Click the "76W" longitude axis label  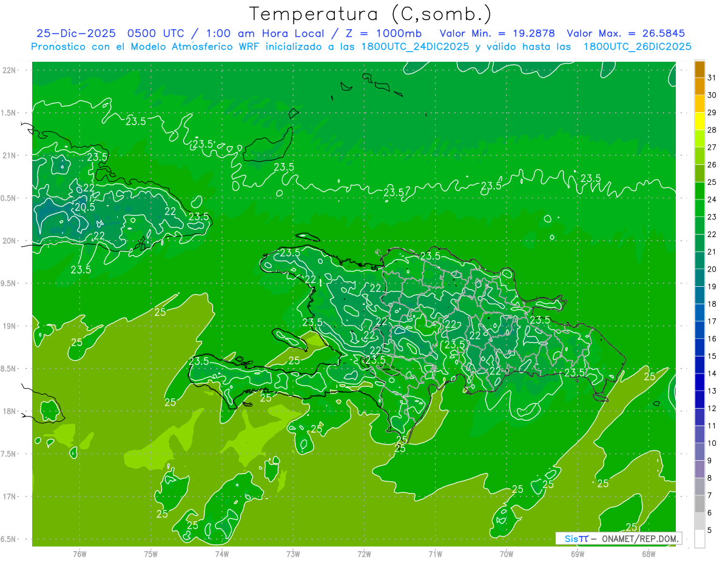pyautogui.click(x=79, y=554)
